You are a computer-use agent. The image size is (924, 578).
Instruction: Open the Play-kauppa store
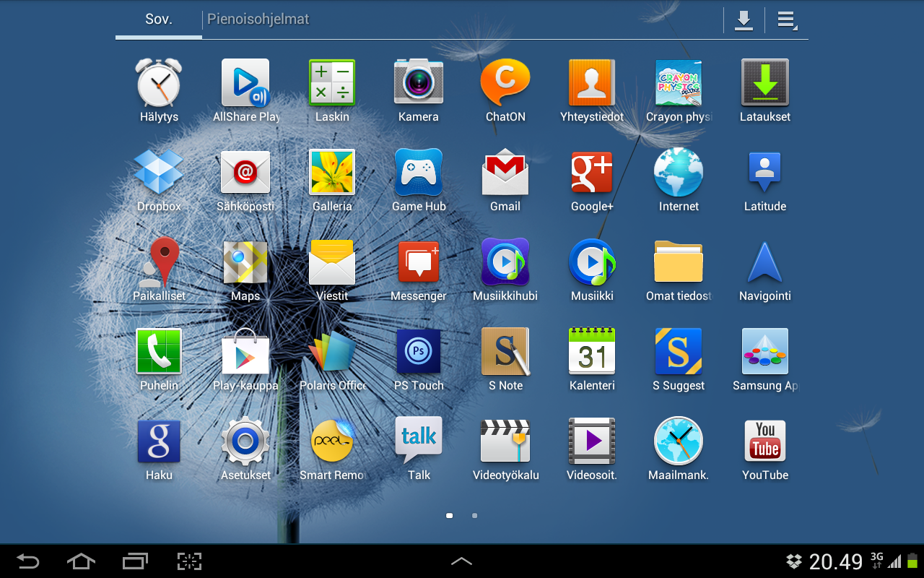pyautogui.click(x=245, y=360)
